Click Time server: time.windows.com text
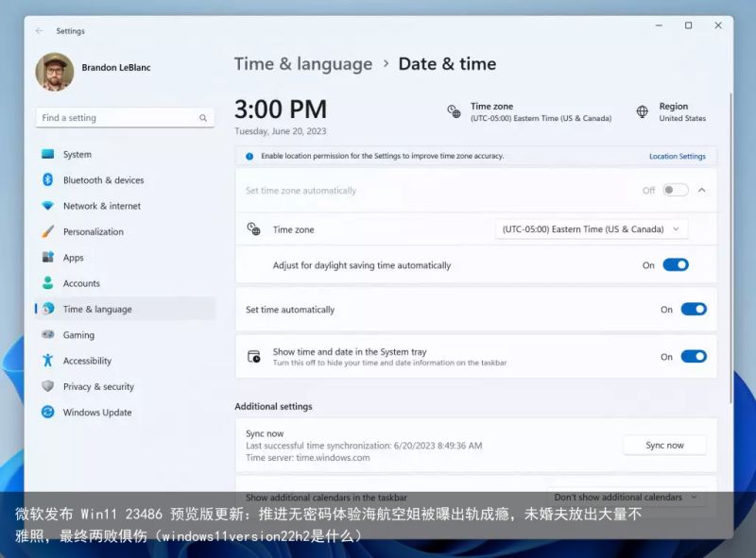Viewport: 756px width, 558px height. pyautogui.click(x=308, y=458)
